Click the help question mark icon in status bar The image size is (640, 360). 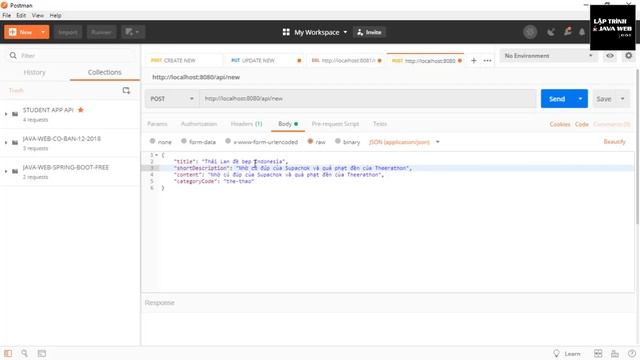(632, 353)
